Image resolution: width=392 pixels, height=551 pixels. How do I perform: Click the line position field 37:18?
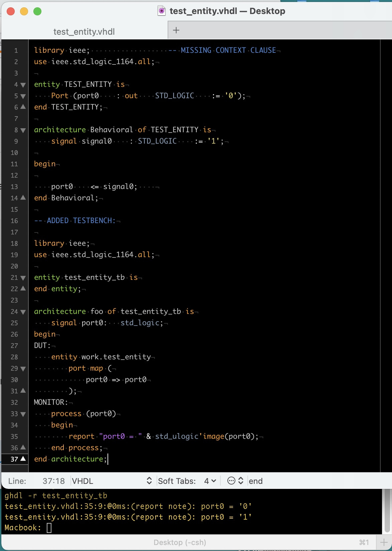53,481
